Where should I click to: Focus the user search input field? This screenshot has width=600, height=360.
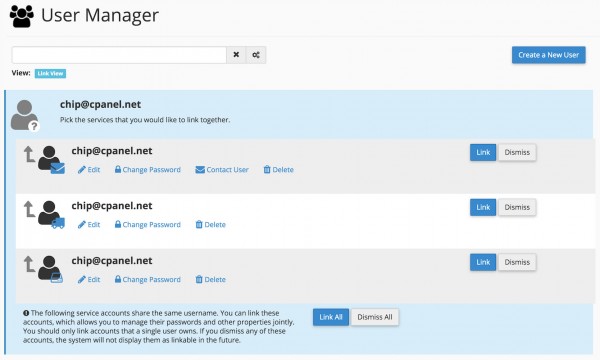pyautogui.click(x=119, y=55)
